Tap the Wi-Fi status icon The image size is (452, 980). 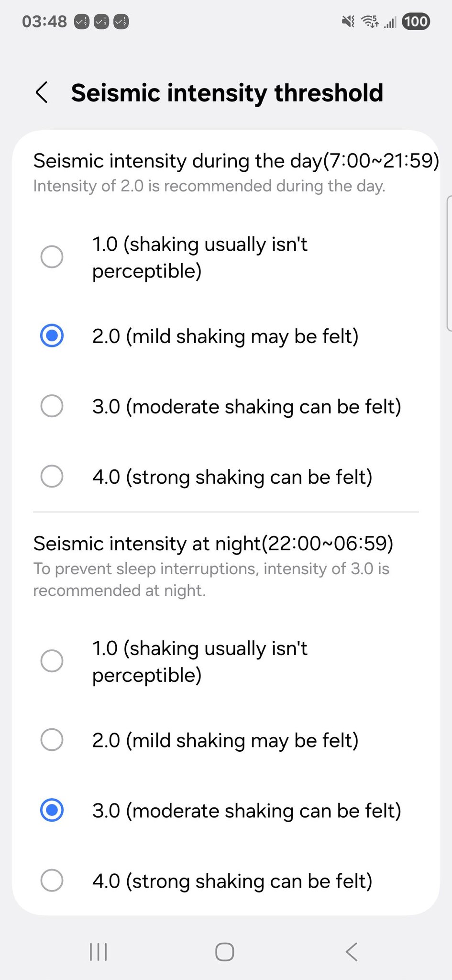pos(369,22)
